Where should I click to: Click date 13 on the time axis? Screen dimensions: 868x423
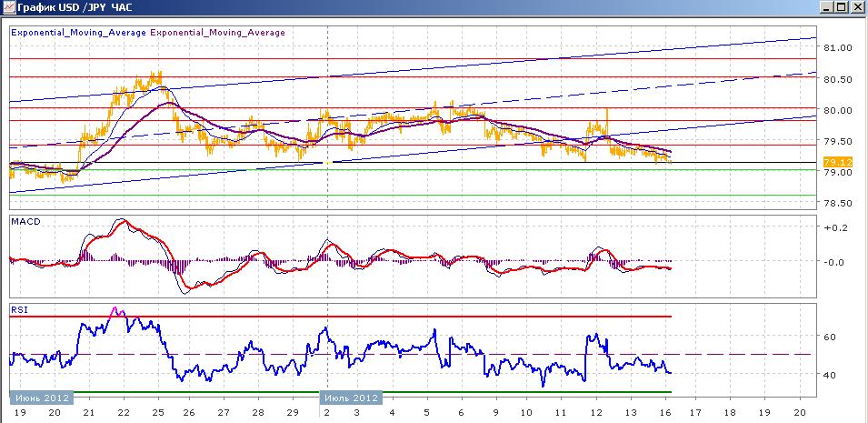click(631, 413)
